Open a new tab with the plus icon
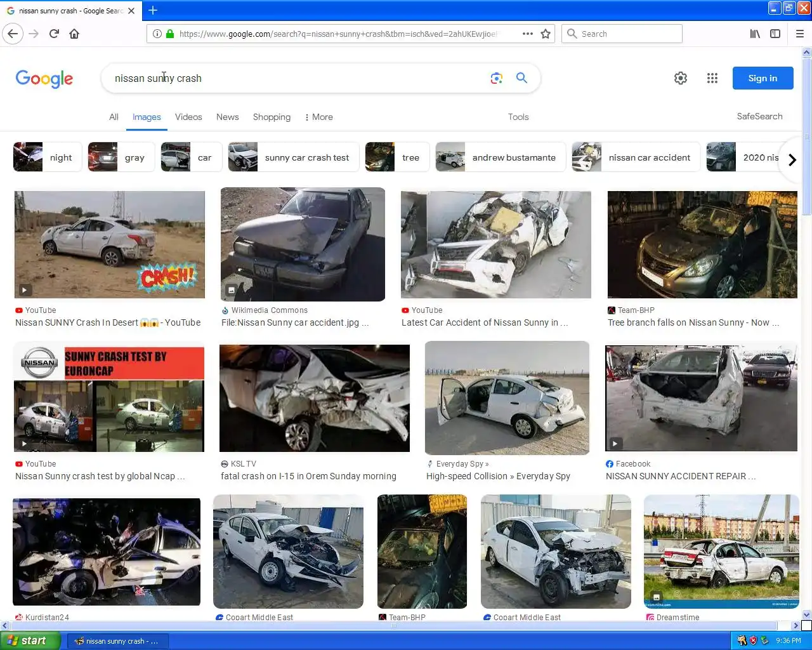This screenshot has width=812, height=650. [x=153, y=10]
